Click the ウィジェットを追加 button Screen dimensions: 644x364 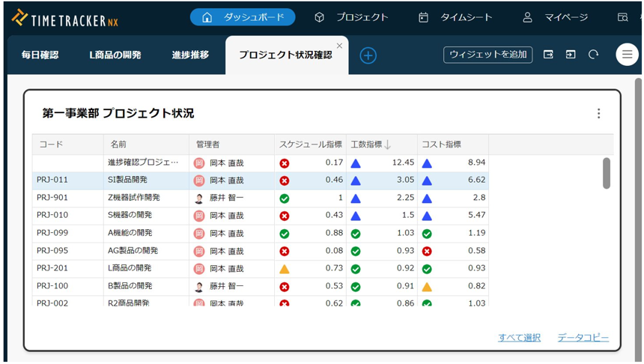click(x=487, y=55)
